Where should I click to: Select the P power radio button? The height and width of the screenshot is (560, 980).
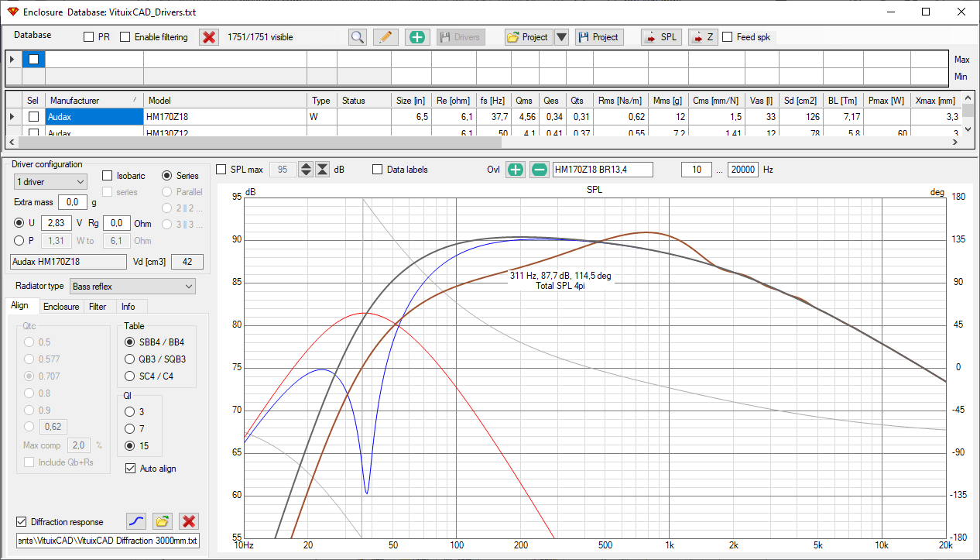point(20,241)
